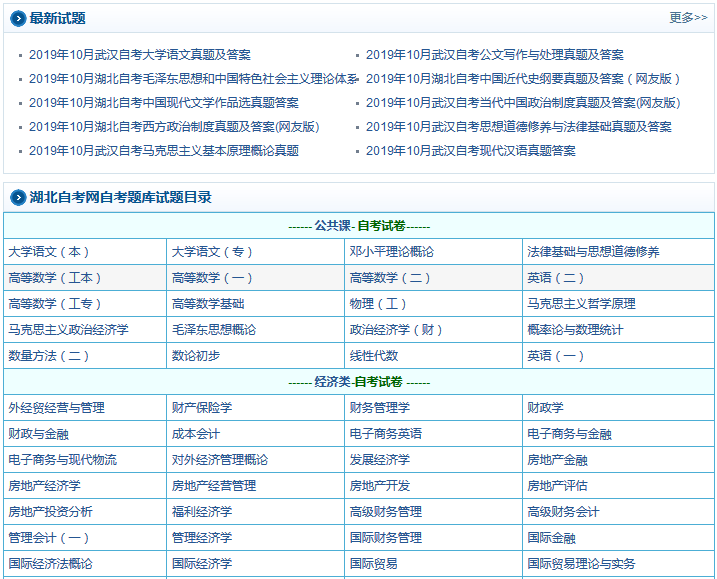Open the 更多>> link
This screenshot has height=579, width=717.
click(688, 18)
